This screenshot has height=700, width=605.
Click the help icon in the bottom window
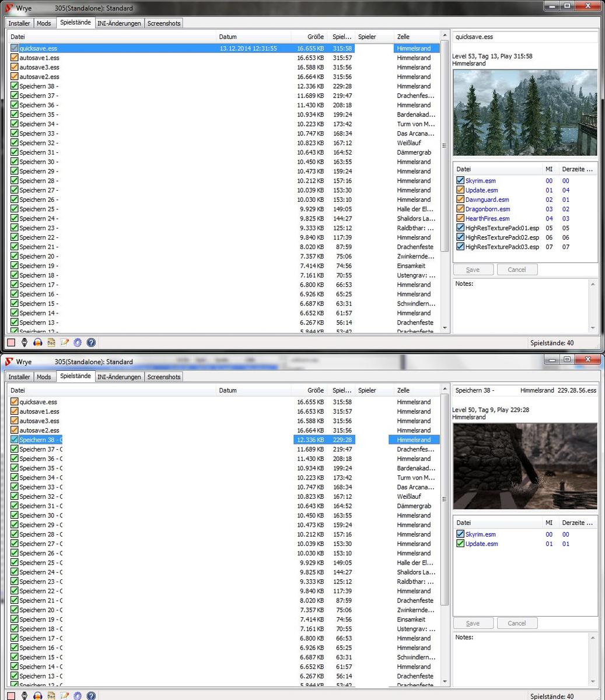tap(91, 696)
